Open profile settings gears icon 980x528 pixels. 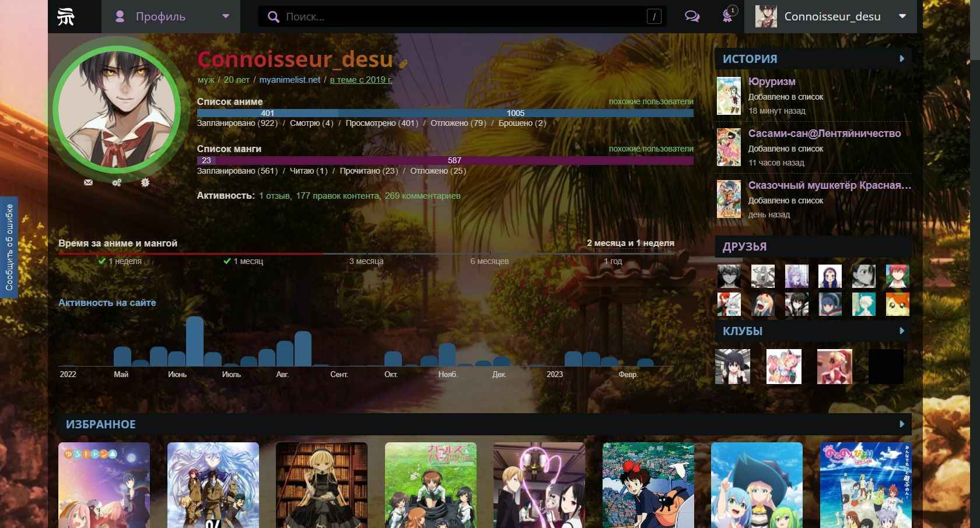117,182
